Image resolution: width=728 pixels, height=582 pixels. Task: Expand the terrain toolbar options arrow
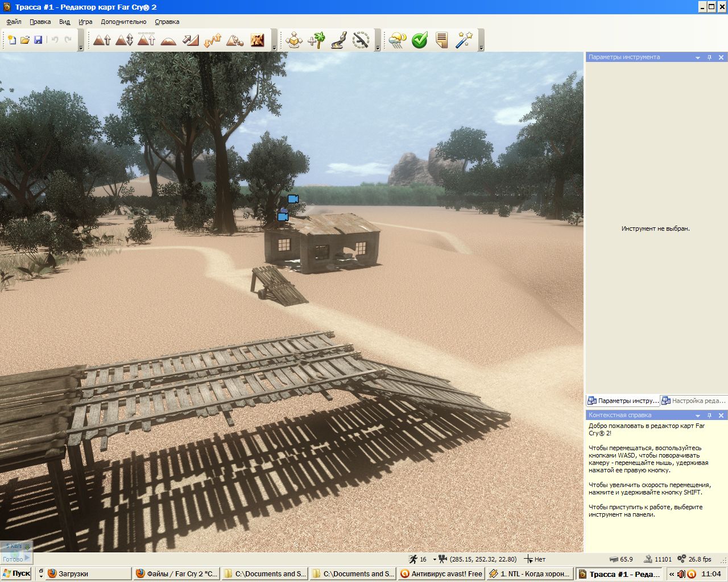(x=274, y=48)
